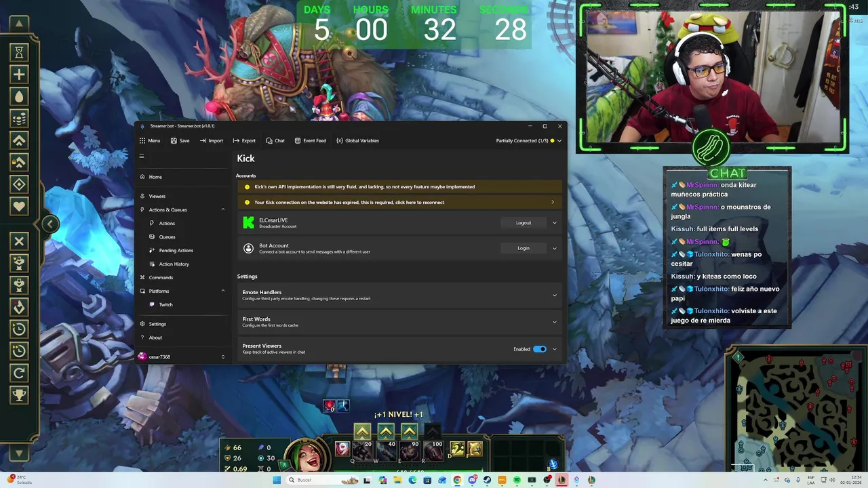Image resolution: width=868 pixels, height=488 pixels.
Task: Click the Q ability icon
Action: 362,450
